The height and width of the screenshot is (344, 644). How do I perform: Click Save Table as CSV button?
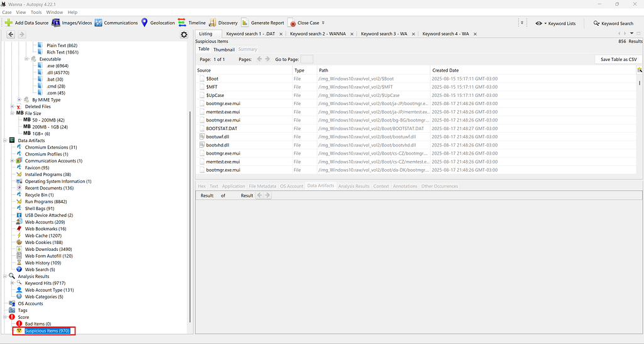pyautogui.click(x=619, y=59)
